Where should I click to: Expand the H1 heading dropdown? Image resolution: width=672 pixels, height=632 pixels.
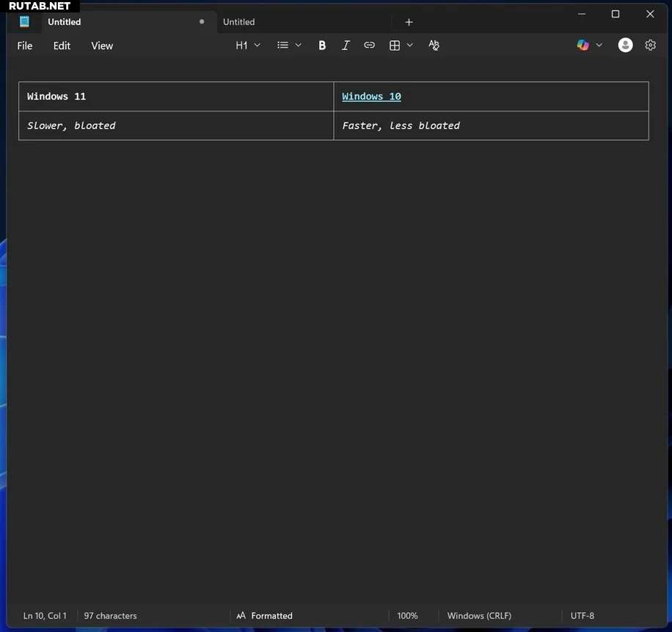pyautogui.click(x=248, y=45)
